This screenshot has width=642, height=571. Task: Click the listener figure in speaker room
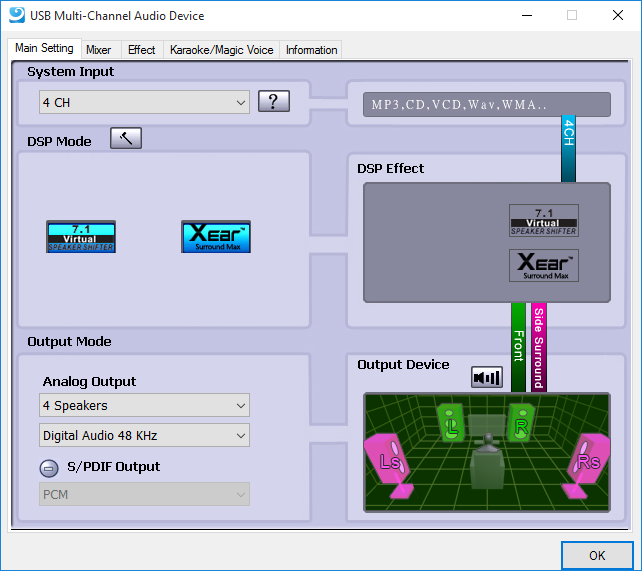[488, 459]
